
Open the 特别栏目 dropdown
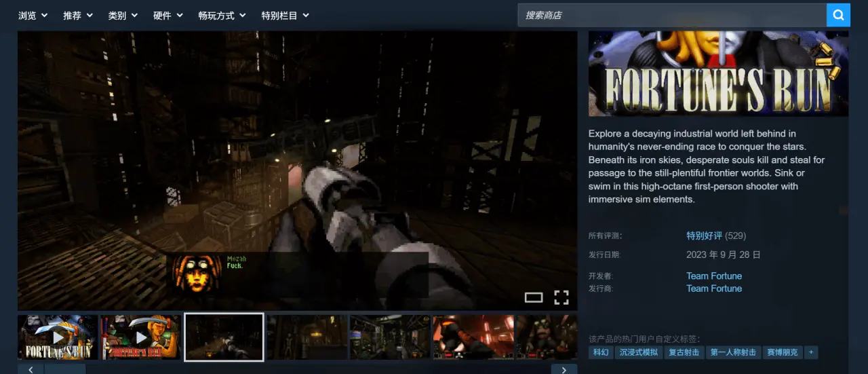[x=285, y=16]
